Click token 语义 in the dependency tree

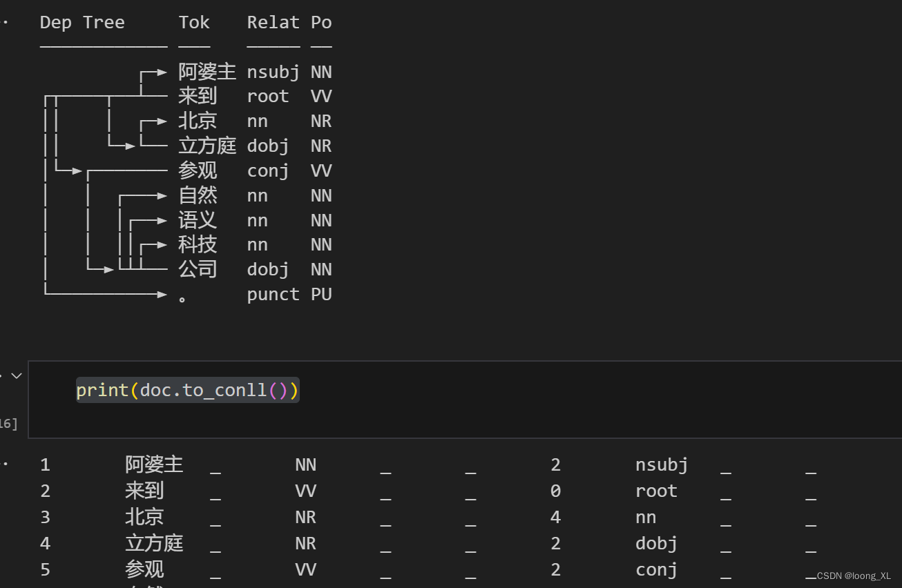tap(198, 220)
